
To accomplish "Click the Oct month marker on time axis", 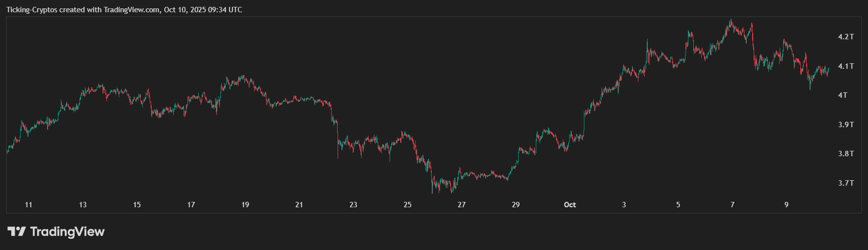I will [570, 204].
